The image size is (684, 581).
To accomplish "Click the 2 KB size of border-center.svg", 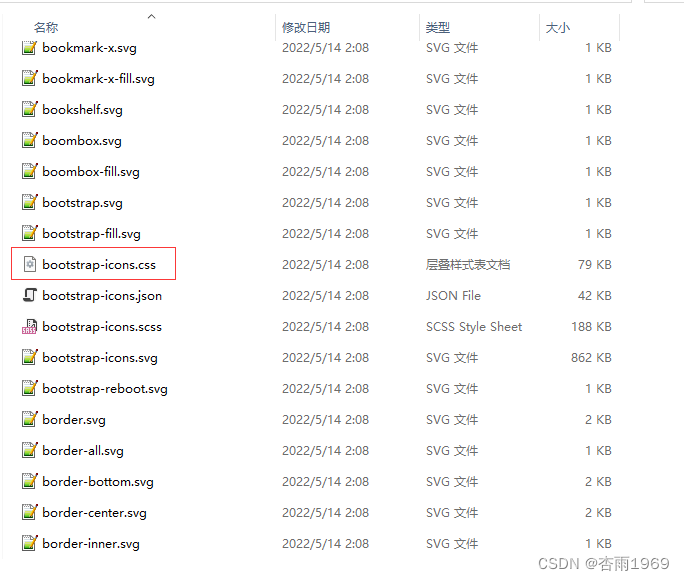I will [598, 512].
